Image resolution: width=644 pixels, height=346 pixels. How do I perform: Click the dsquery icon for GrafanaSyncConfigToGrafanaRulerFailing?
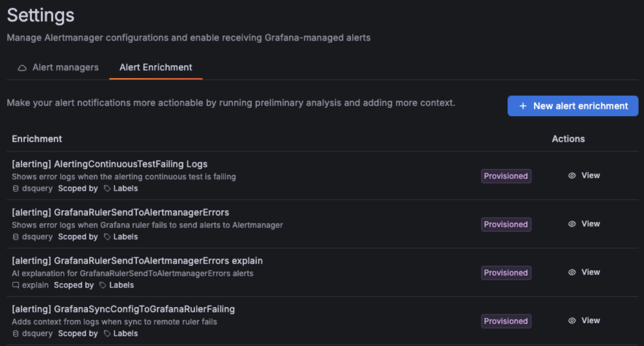pyautogui.click(x=15, y=333)
